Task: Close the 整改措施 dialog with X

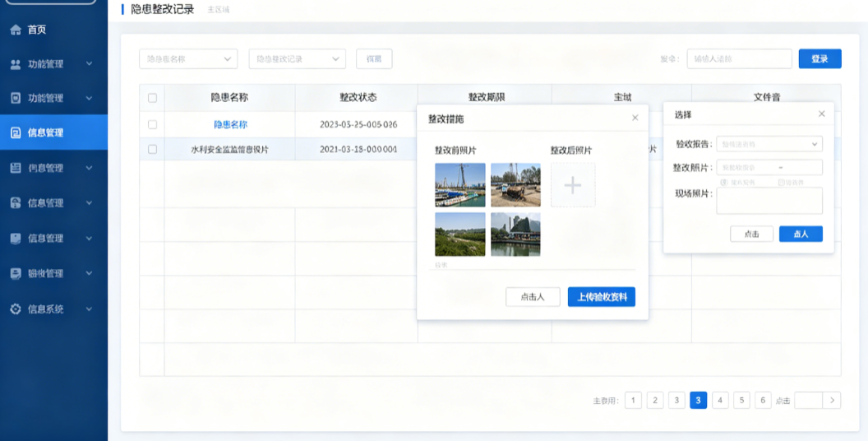Action: [635, 118]
